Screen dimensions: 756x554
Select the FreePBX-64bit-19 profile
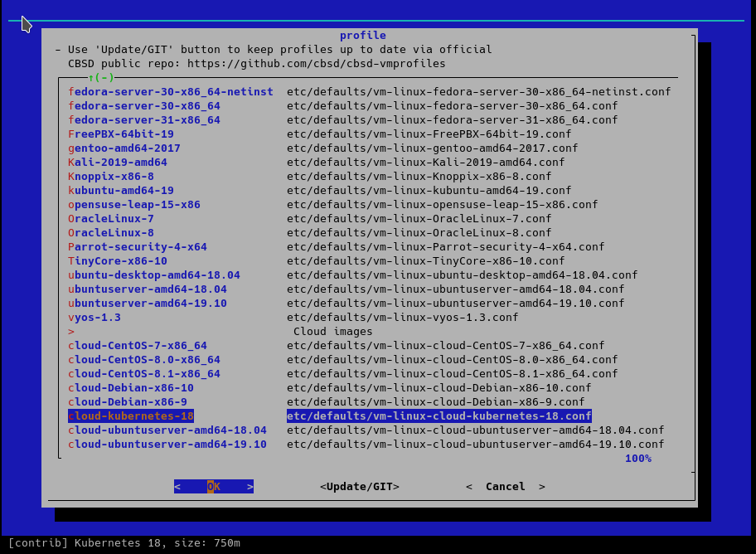pyautogui.click(x=121, y=134)
